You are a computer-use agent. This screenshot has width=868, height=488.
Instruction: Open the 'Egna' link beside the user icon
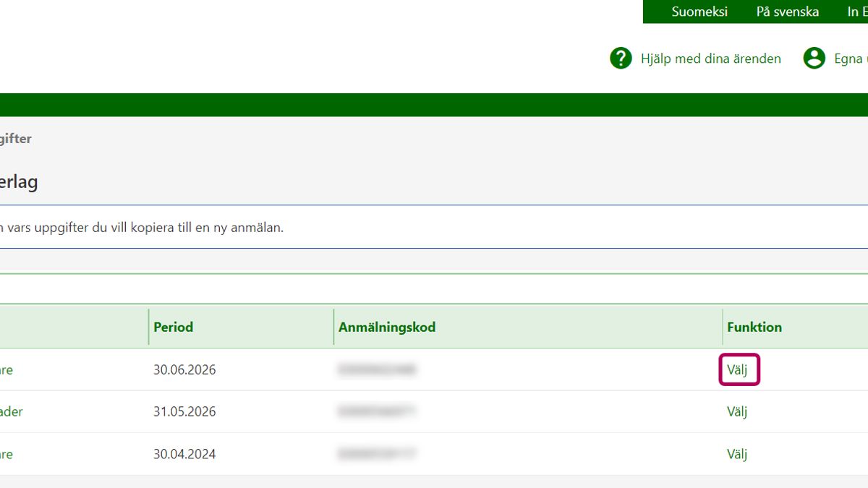coord(850,59)
